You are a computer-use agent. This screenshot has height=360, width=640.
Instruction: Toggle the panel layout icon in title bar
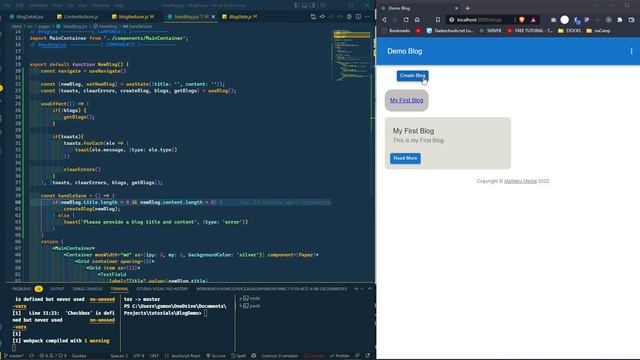pyautogui.click(x=304, y=5)
